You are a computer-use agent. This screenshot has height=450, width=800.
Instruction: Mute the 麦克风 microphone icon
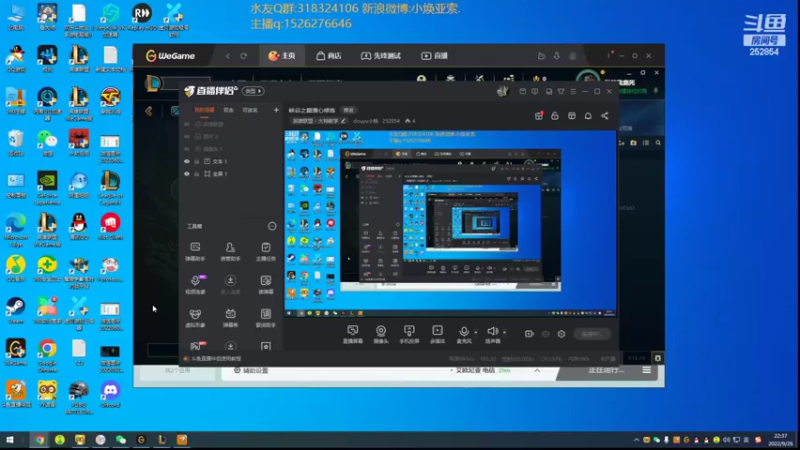pyautogui.click(x=463, y=334)
